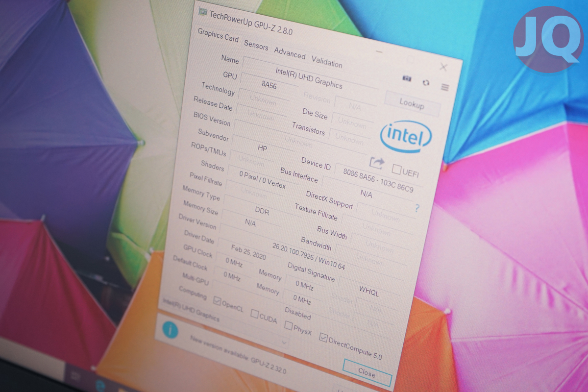Click the Default Clock row 0 MHz value
Viewport: 588px width, 392px height.
pos(231,276)
